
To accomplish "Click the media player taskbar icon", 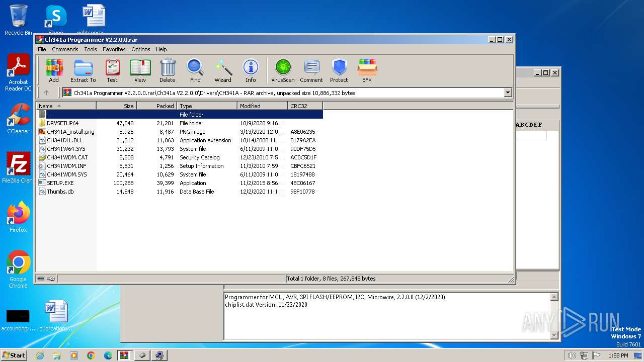I will coord(74,355).
